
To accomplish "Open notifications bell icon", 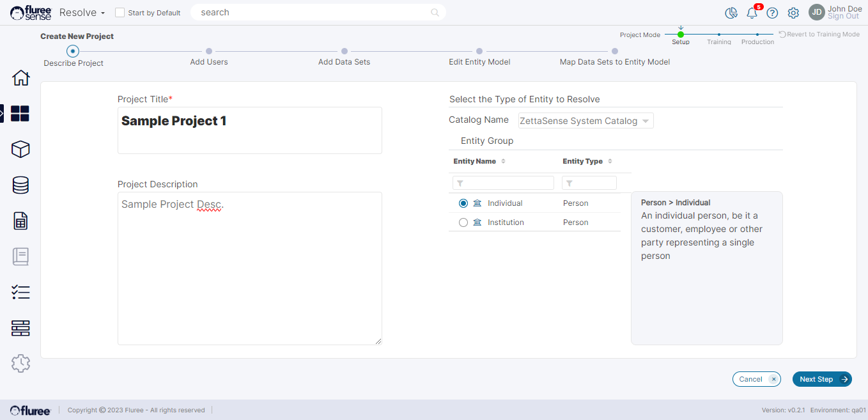I will (x=752, y=13).
